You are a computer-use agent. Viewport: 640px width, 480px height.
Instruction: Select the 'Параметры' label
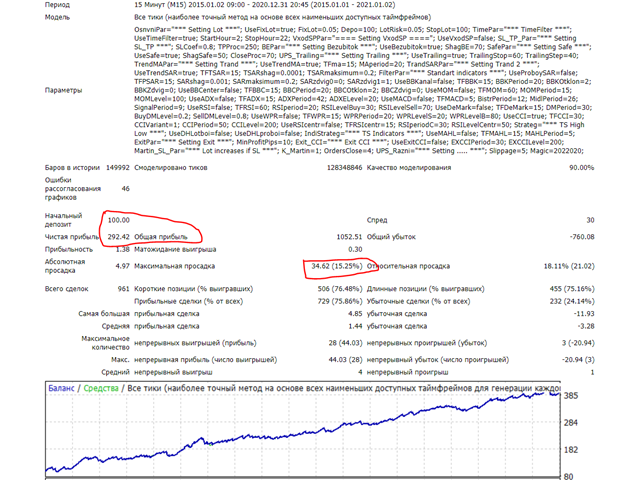click(x=63, y=90)
